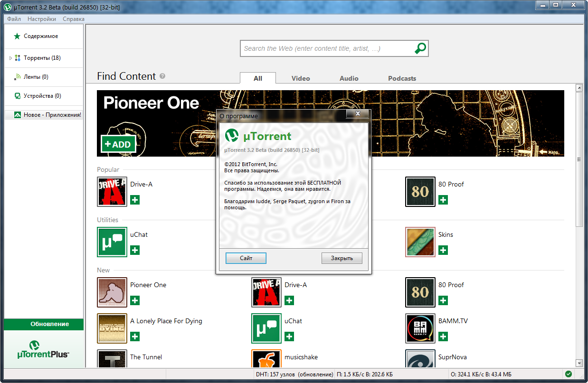Add Pioneer One under New with plus icon

[x=135, y=300]
